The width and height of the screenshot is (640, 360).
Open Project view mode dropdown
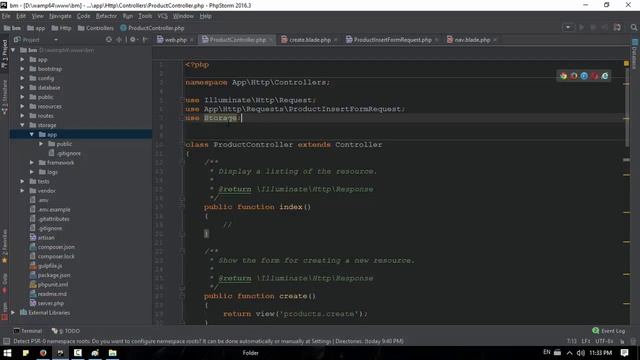pyautogui.click(x=56, y=40)
